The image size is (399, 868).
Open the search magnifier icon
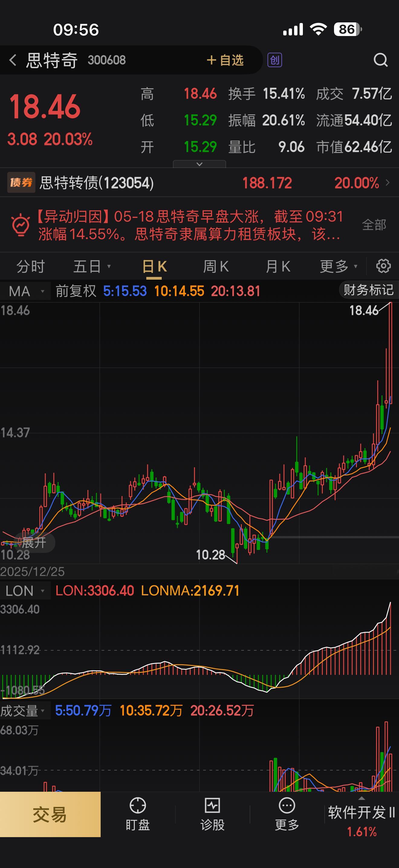pyautogui.click(x=381, y=60)
